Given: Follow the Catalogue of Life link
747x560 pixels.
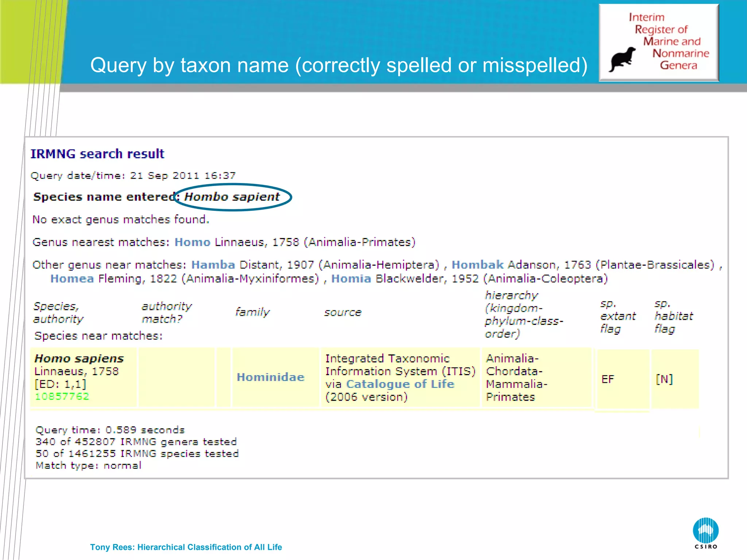Looking at the screenshot, I should [400, 384].
